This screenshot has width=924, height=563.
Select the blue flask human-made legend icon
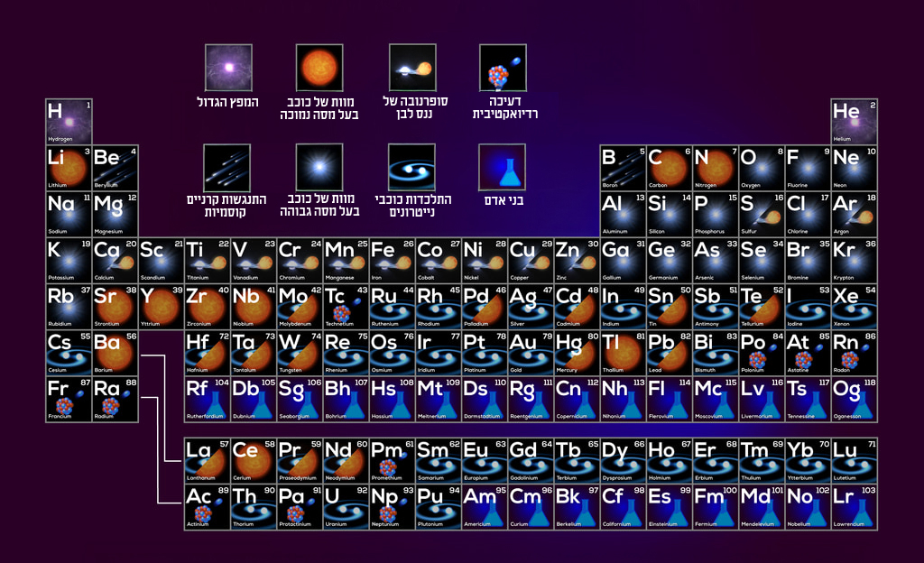503,167
